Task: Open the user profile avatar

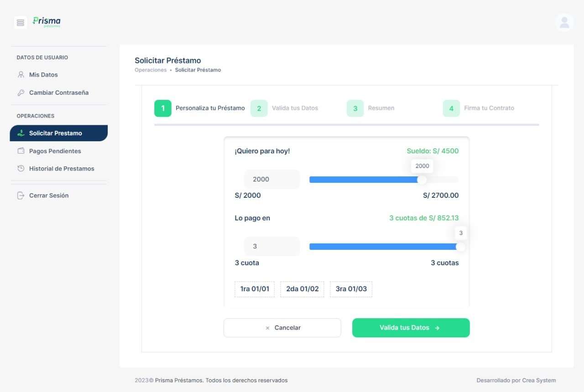Action: pyautogui.click(x=564, y=22)
